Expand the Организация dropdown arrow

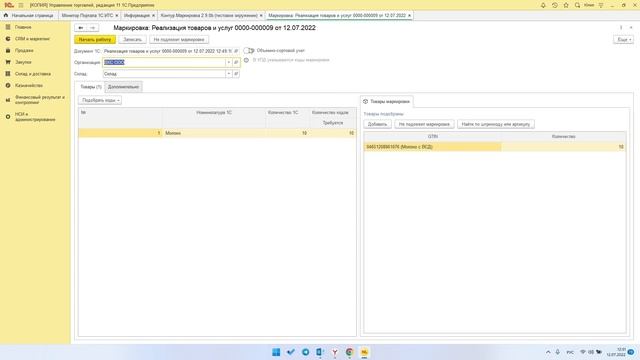pyautogui.click(x=229, y=62)
